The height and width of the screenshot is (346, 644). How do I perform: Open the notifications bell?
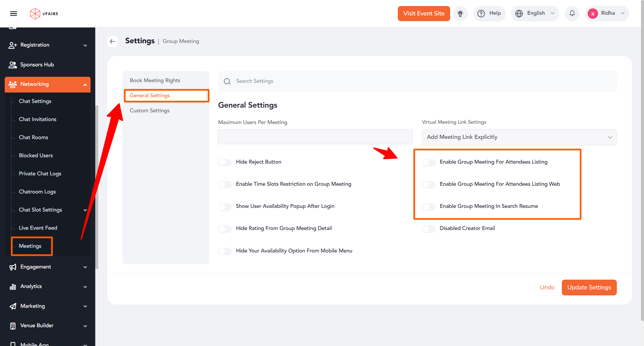572,13
